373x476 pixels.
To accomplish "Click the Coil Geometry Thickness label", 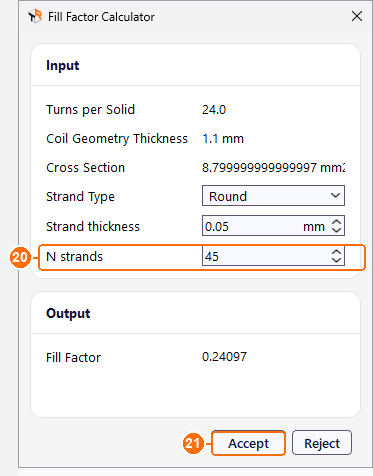I will tap(117, 139).
